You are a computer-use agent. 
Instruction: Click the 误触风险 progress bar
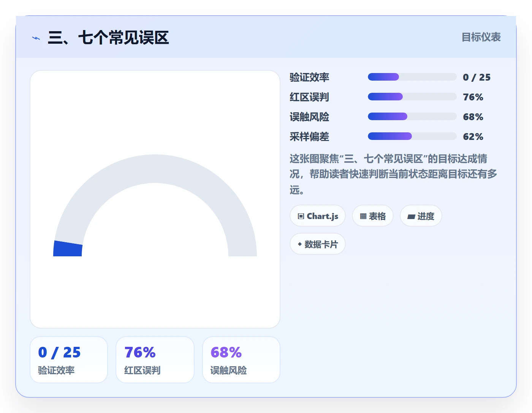[412, 116]
